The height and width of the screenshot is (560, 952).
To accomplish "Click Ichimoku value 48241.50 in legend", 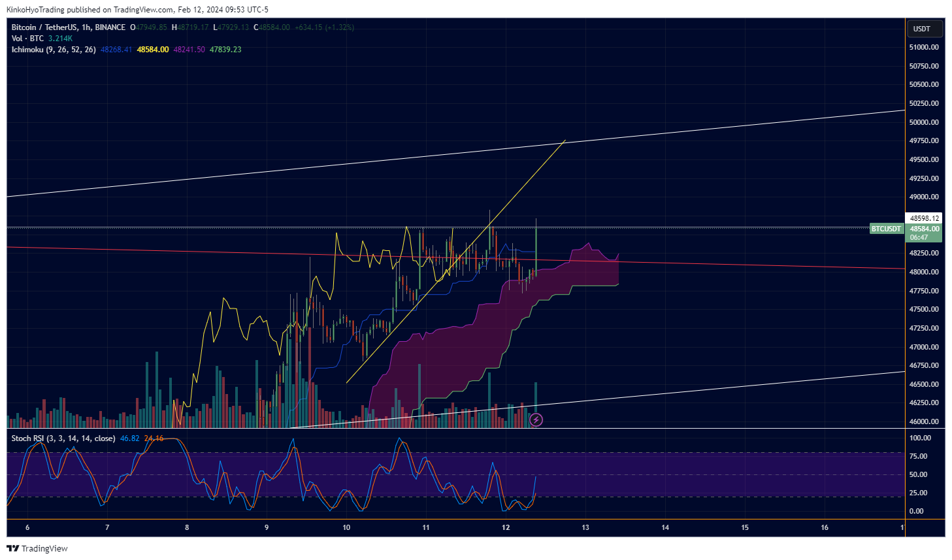I will 189,50.
